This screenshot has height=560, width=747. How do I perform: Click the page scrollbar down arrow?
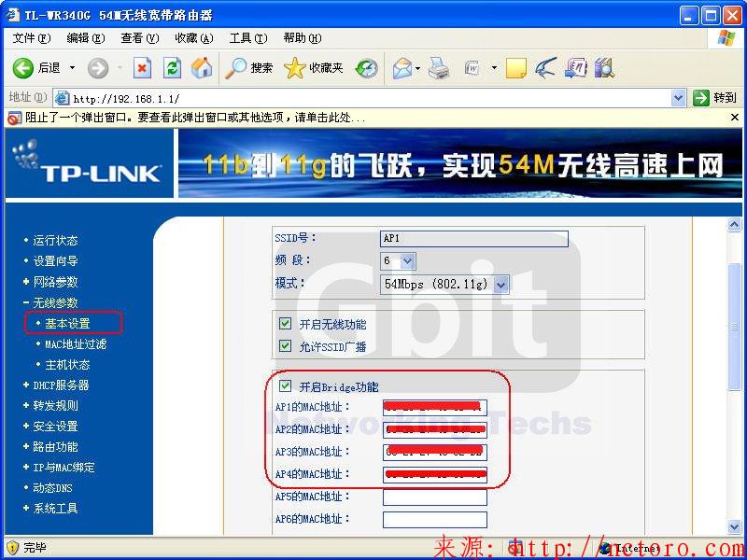coord(734,526)
